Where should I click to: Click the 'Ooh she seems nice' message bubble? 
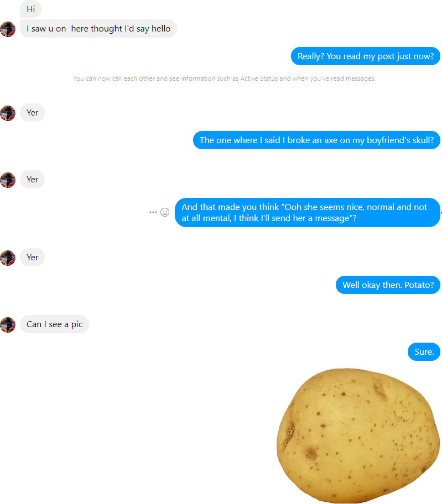(308, 212)
